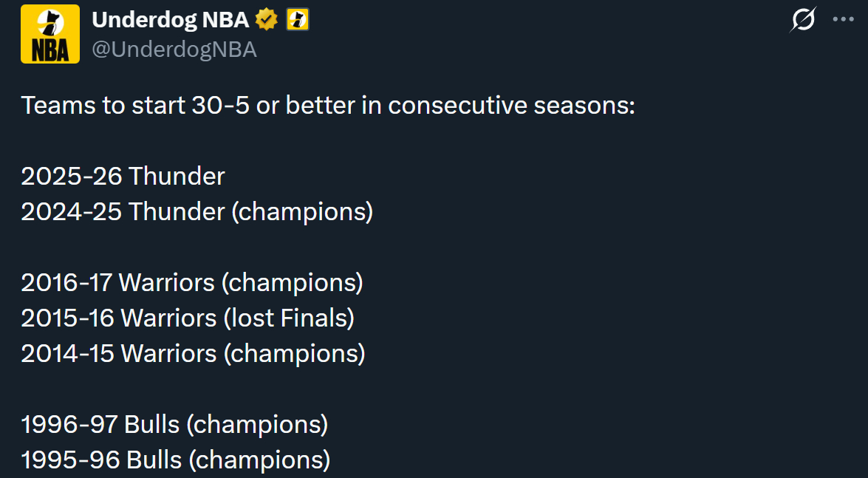This screenshot has height=478, width=868.
Task: Click the '2016-17 Warriors' text
Action: [x=117, y=283]
